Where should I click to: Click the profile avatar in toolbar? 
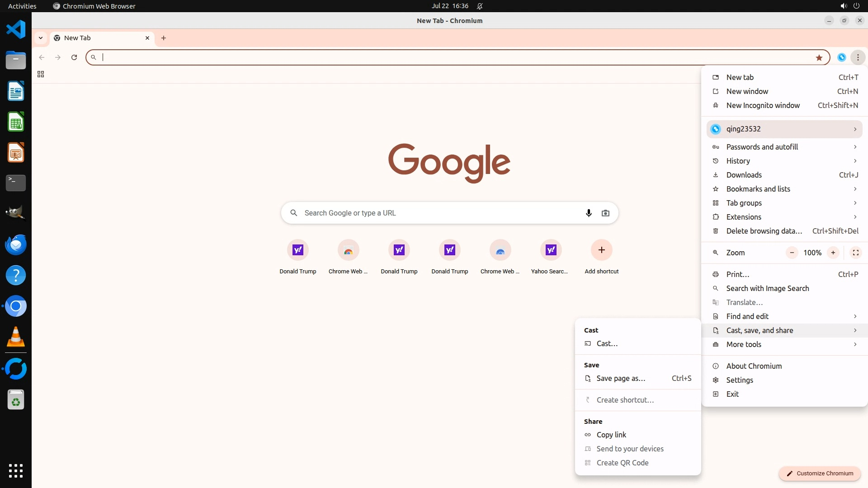[841, 57]
